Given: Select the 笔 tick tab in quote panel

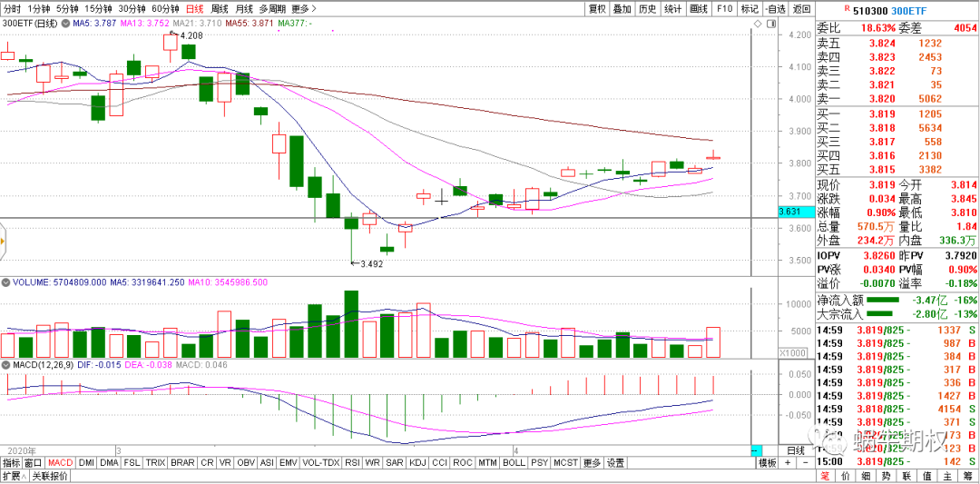Looking at the screenshot, I should (x=826, y=477).
